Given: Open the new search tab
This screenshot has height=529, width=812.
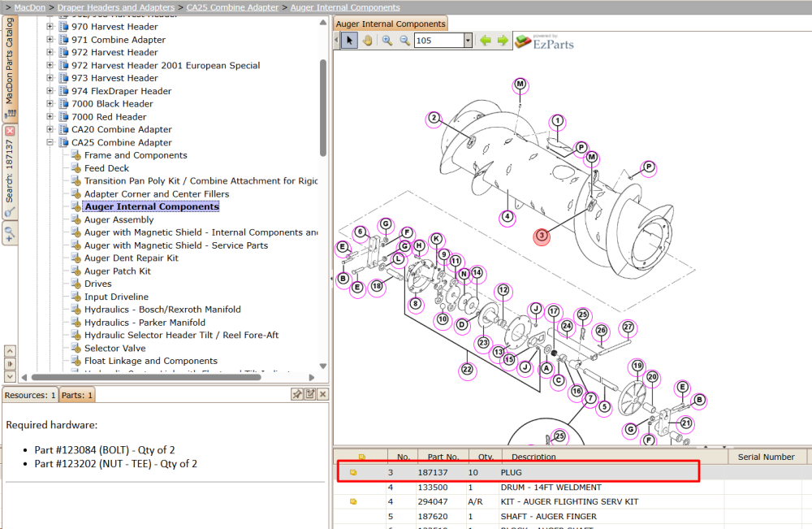Looking at the screenshot, I should tap(10, 233).
